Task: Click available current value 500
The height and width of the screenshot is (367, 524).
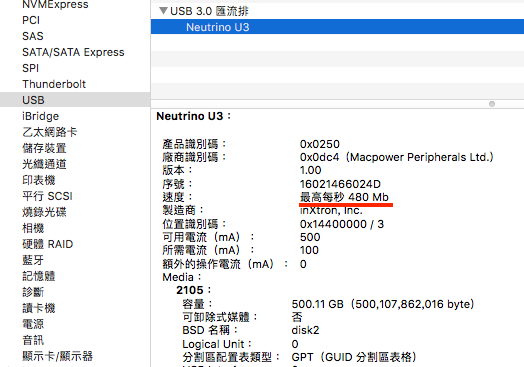Action: pos(310,237)
